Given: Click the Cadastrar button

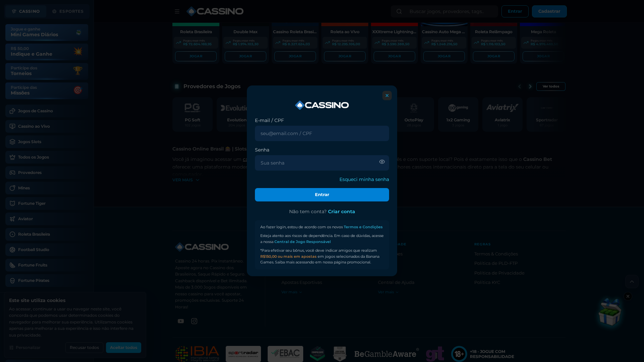Looking at the screenshot, I should click(x=549, y=11).
